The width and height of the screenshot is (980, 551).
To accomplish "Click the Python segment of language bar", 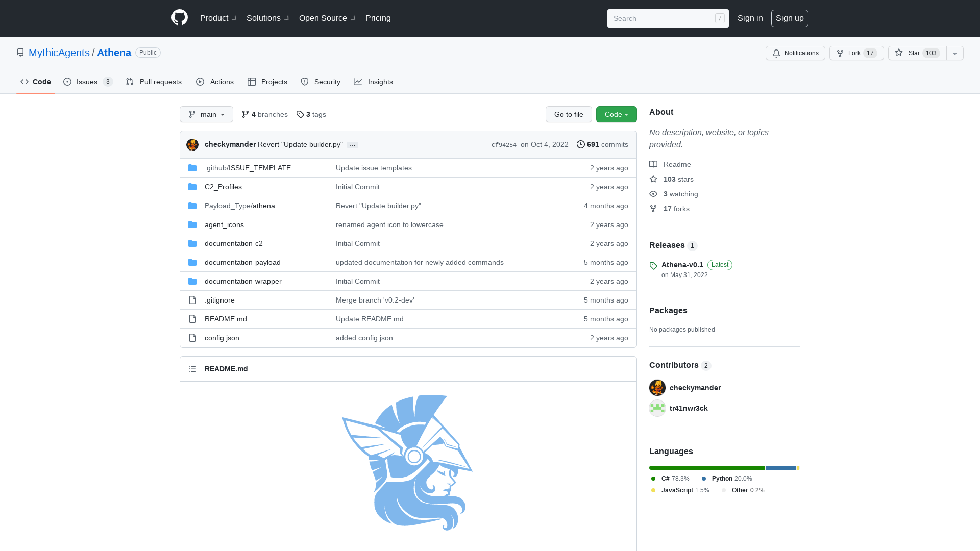I will click(781, 468).
